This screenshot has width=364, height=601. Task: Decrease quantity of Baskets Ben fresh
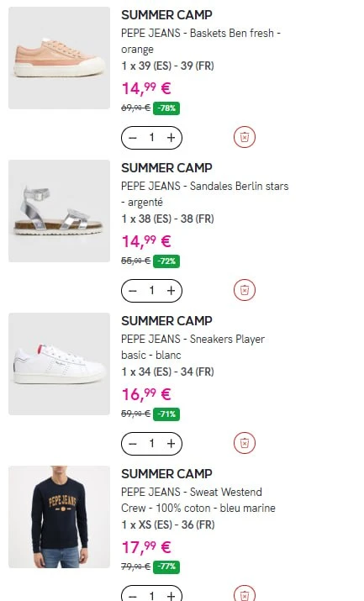[x=133, y=138]
